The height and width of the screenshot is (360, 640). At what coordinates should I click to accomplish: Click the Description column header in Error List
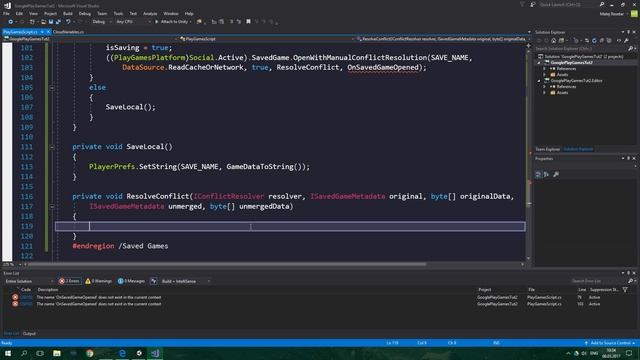click(48, 290)
